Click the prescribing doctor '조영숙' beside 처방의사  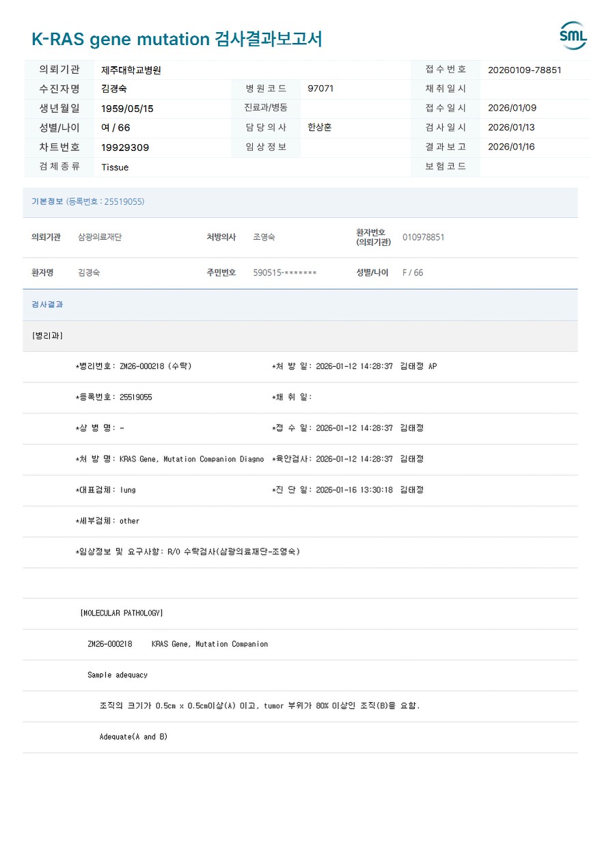tap(264, 238)
